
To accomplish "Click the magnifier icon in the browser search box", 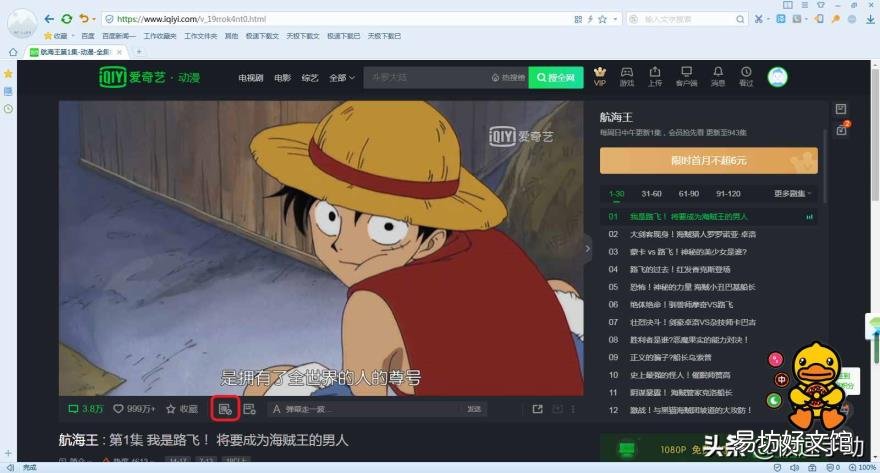I will [x=740, y=19].
